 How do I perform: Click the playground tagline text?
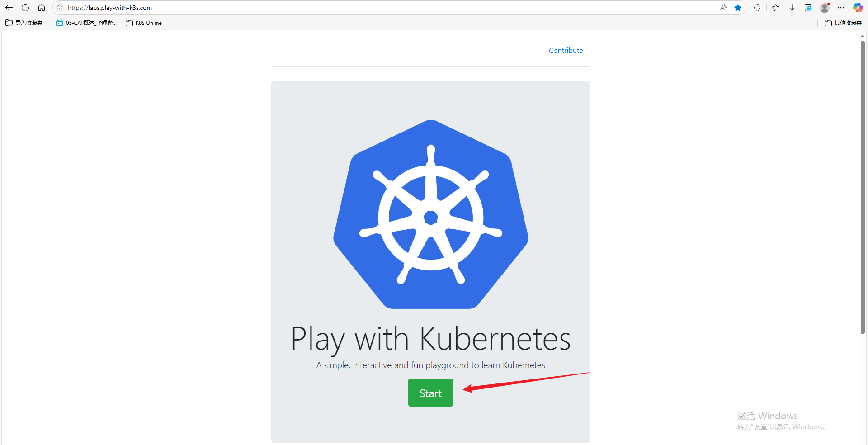click(x=431, y=365)
